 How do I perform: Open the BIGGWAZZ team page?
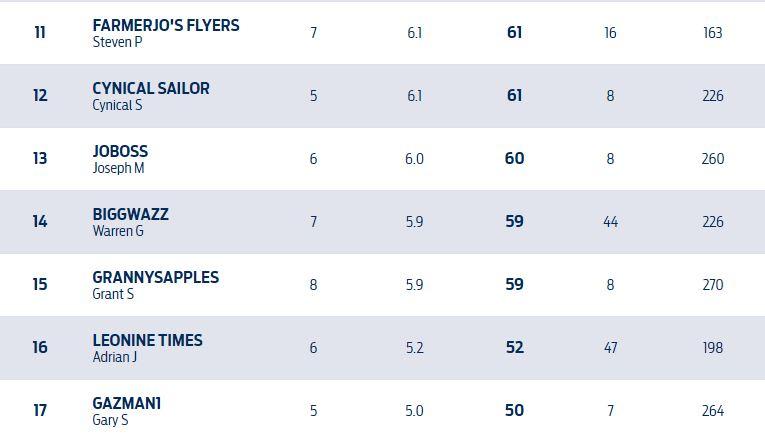click(130, 214)
